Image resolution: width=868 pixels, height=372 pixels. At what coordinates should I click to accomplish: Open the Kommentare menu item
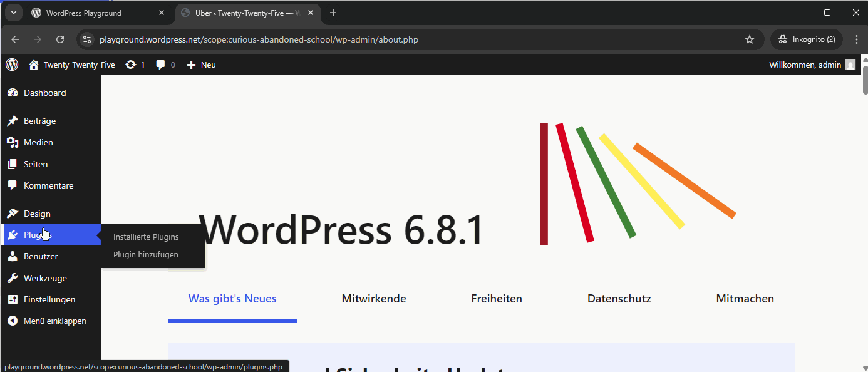(x=51, y=185)
